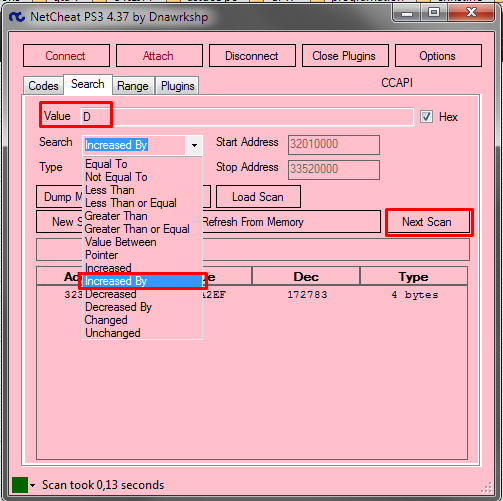Click the Connect button
The width and height of the screenshot is (503, 501).
click(x=66, y=56)
